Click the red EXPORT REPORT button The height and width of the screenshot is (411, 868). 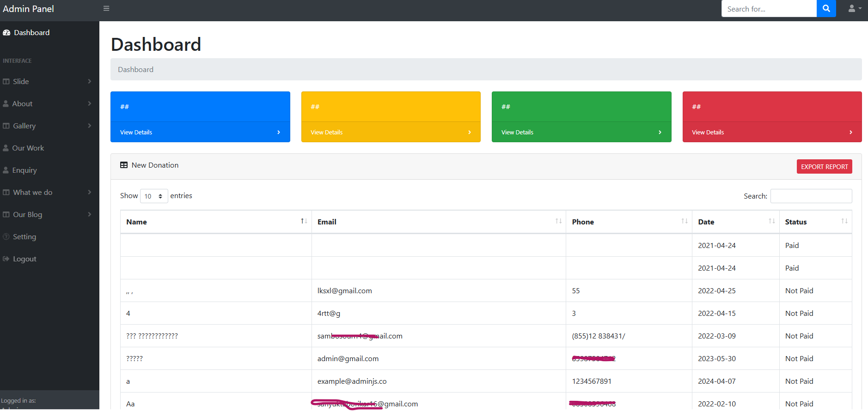pos(824,167)
